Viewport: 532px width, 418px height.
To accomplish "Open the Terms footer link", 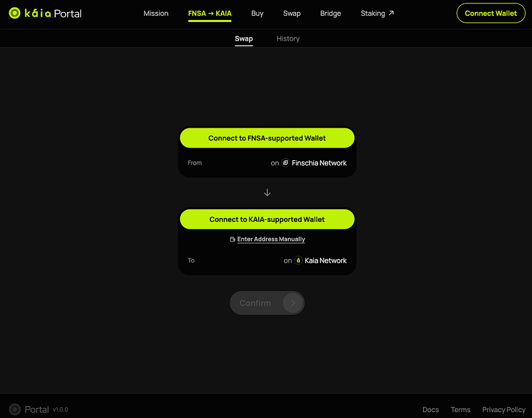I will point(460,410).
